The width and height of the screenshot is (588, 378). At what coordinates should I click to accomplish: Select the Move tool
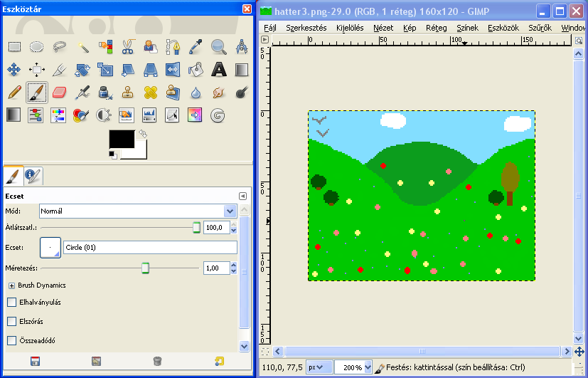click(x=14, y=70)
